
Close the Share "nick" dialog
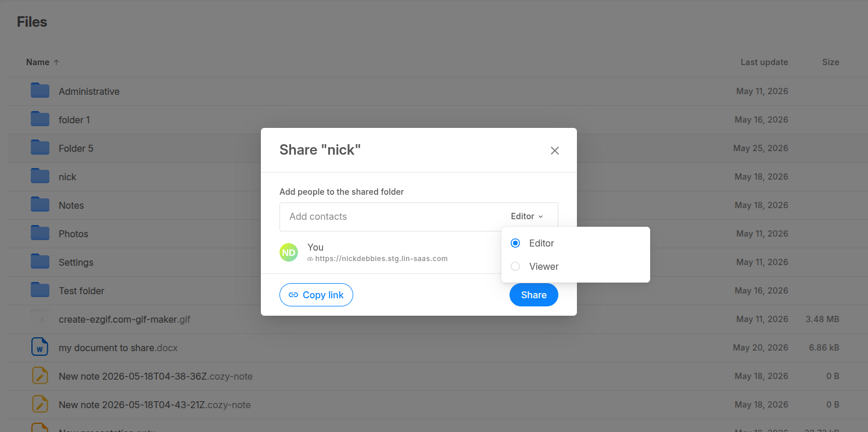(x=555, y=151)
